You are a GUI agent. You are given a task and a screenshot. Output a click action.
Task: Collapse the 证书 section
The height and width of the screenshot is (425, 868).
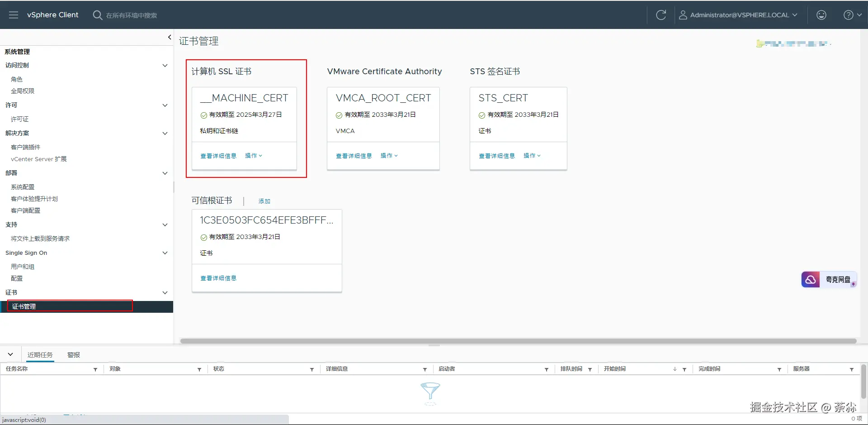point(165,292)
